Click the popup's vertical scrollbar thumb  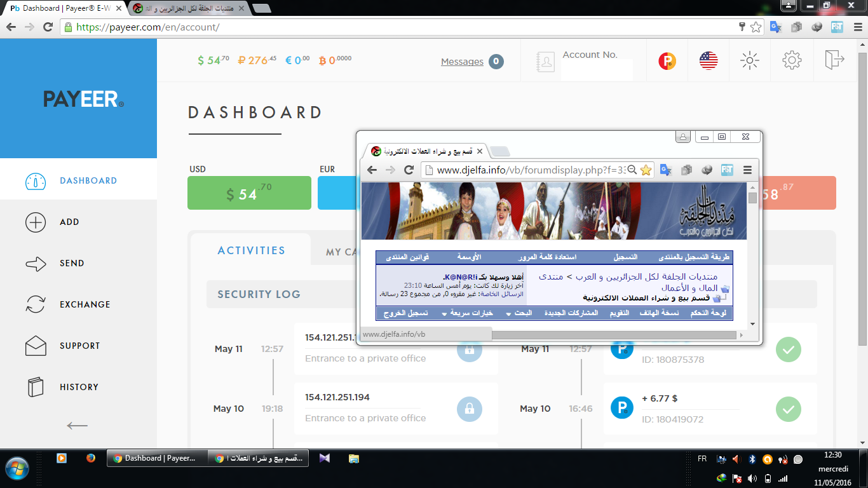[x=752, y=198]
